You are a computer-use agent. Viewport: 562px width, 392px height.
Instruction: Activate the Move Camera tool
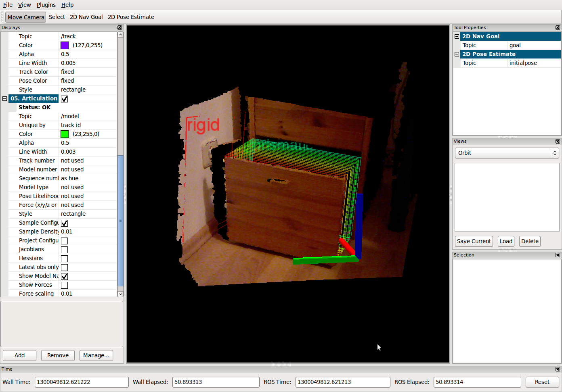(25, 17)
